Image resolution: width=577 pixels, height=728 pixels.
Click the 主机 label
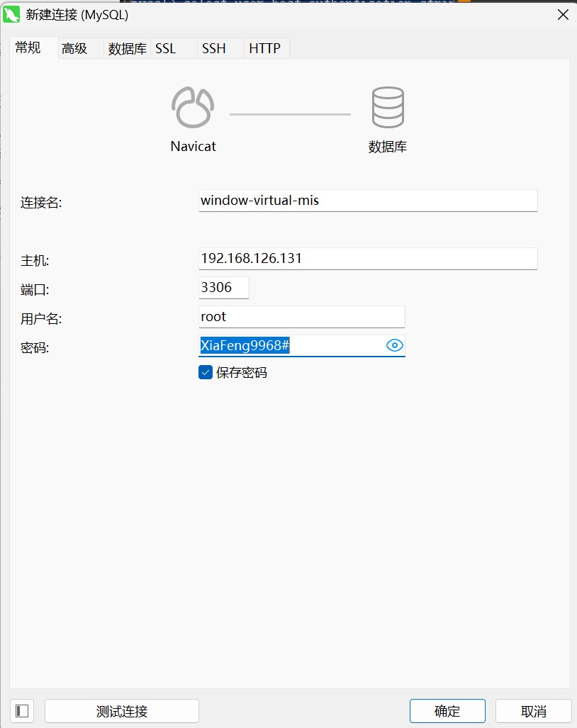tap(35, 260)
